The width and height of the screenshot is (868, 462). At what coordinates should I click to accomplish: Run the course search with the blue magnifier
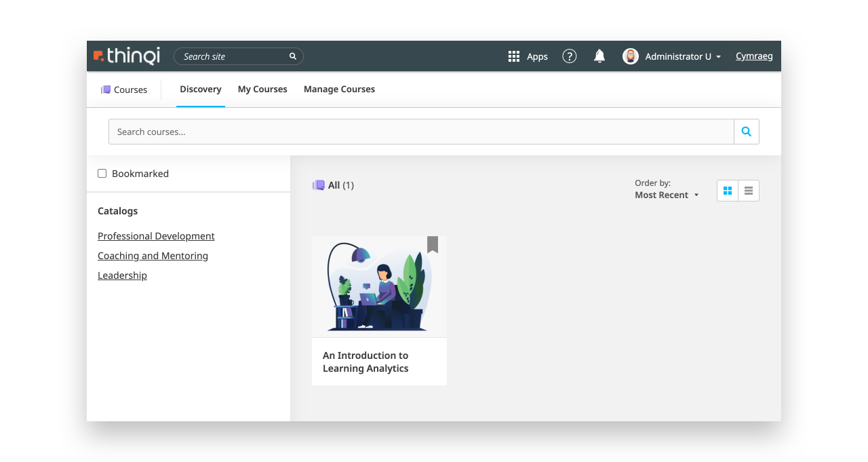coord(747,131)
